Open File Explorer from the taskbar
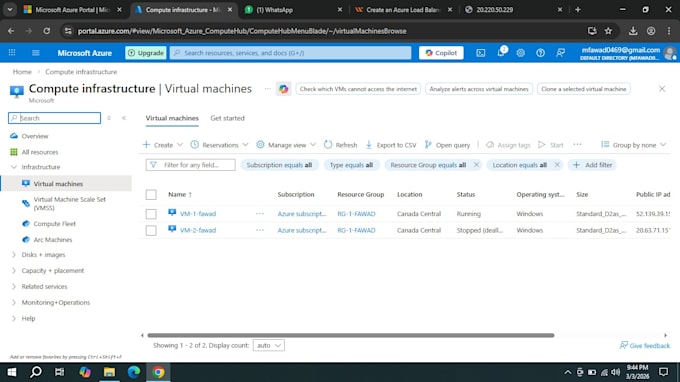The width and height of the screenshot is (680, 382). click(109, 372)
